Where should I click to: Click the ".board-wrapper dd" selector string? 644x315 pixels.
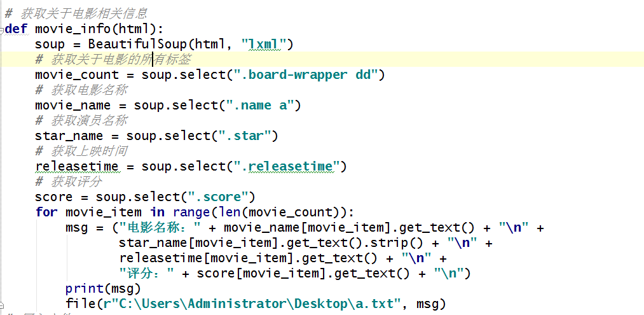point(306,74)
